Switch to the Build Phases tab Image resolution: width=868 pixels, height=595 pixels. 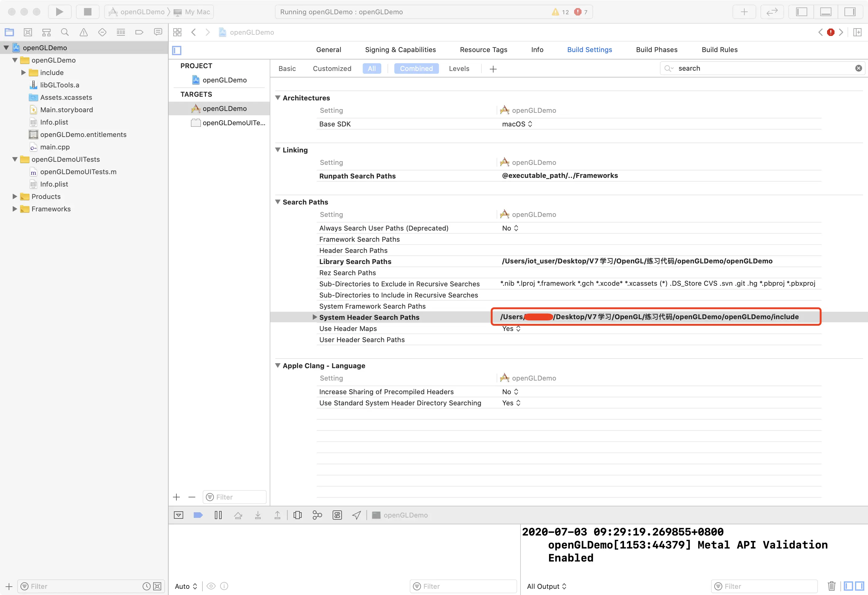tap(656, 50)
